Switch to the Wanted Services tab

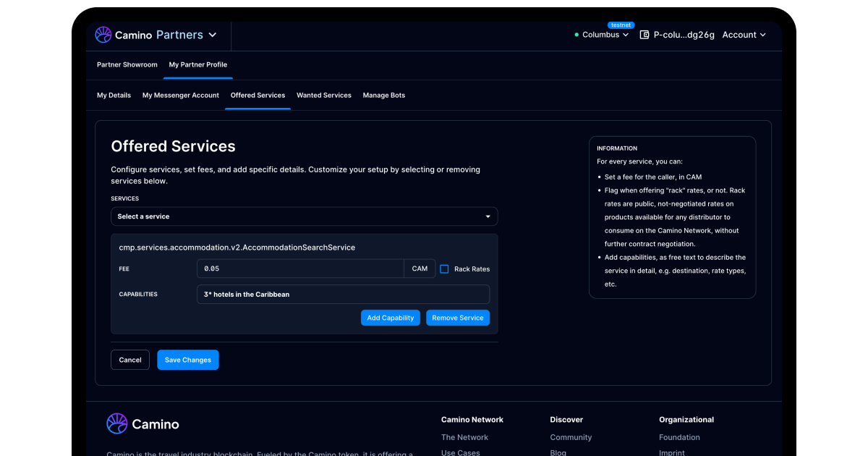[x=324, y=95]
